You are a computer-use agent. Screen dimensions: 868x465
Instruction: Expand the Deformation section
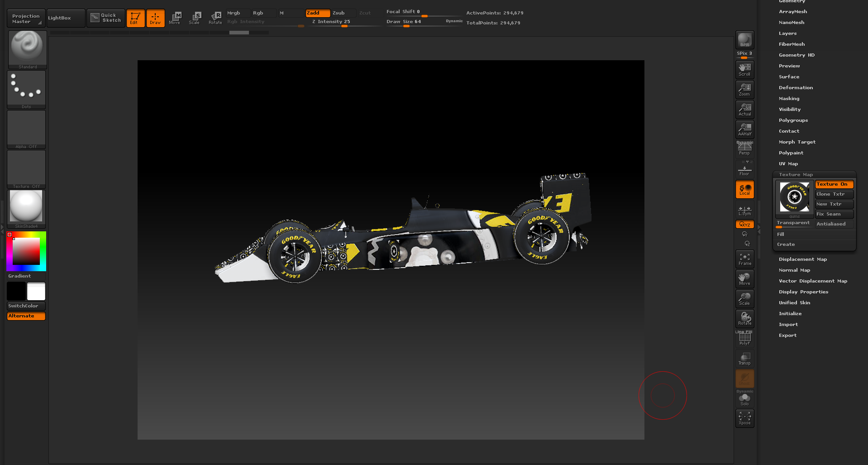click(x=796, y=88)
